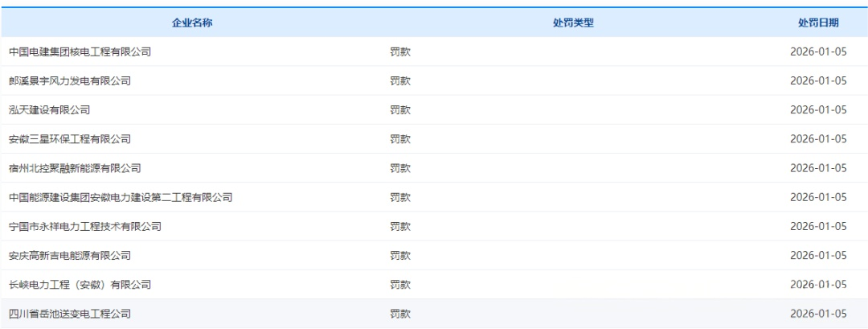Click date 2026-01-05 for 长峡电力工程

point(819,285)
